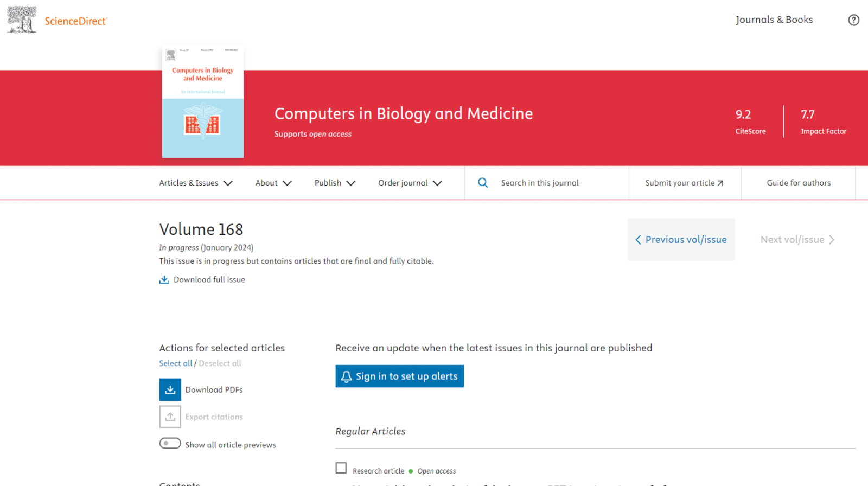This screenshot has width=868, height=486.
Task: Click the Export citations icon
Action: coord(170,417)
